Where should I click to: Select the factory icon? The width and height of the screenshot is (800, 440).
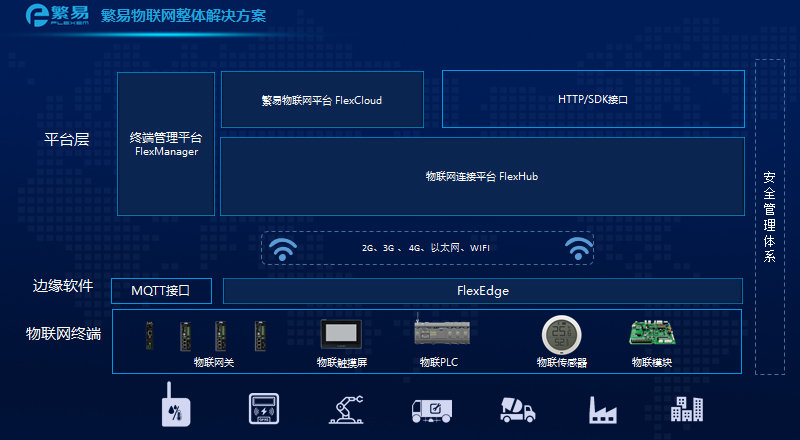click(603, 410)
